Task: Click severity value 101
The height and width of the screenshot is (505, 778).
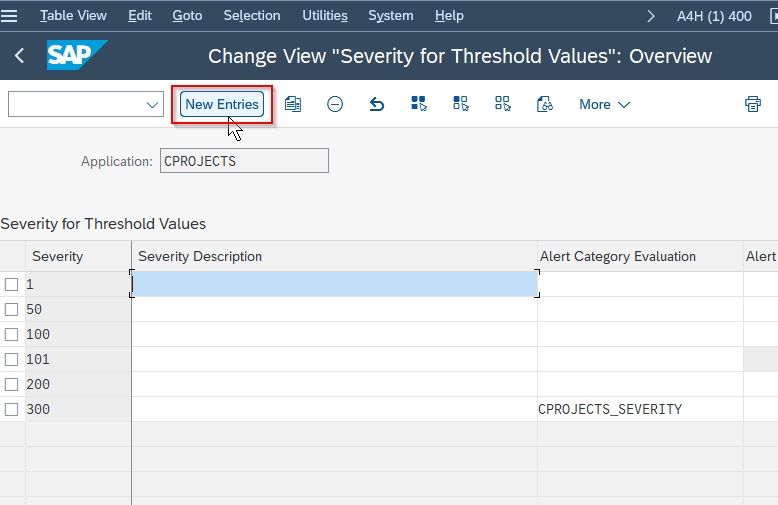Action: click(78, 359)
